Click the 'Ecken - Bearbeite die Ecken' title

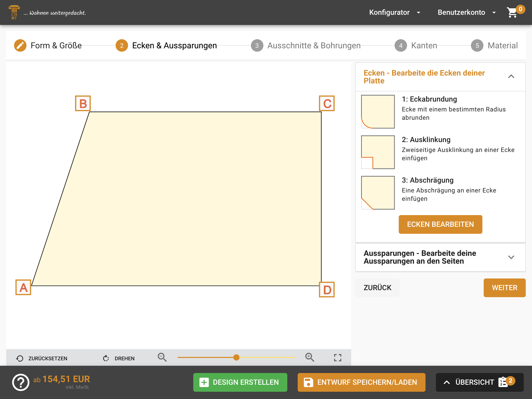click(424, 77)
